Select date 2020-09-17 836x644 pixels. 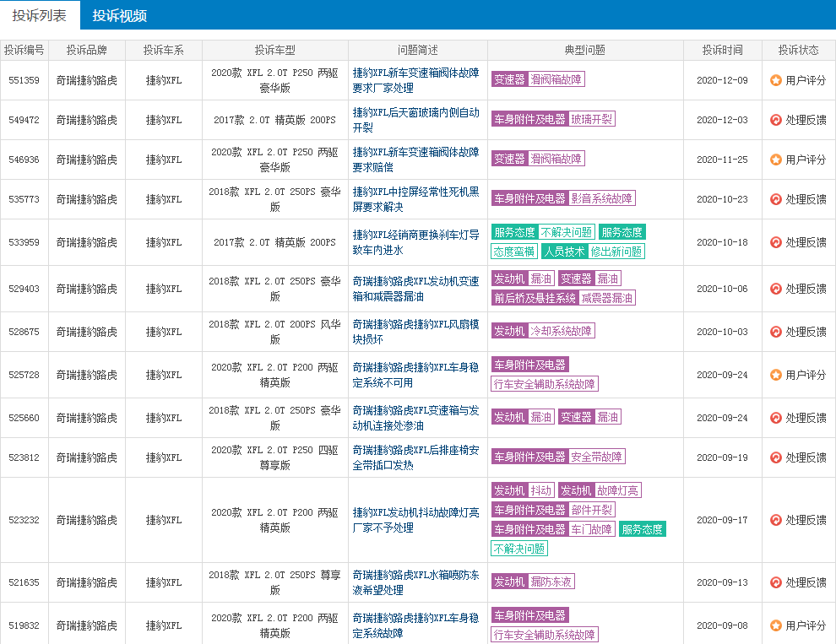click(723, 520)
